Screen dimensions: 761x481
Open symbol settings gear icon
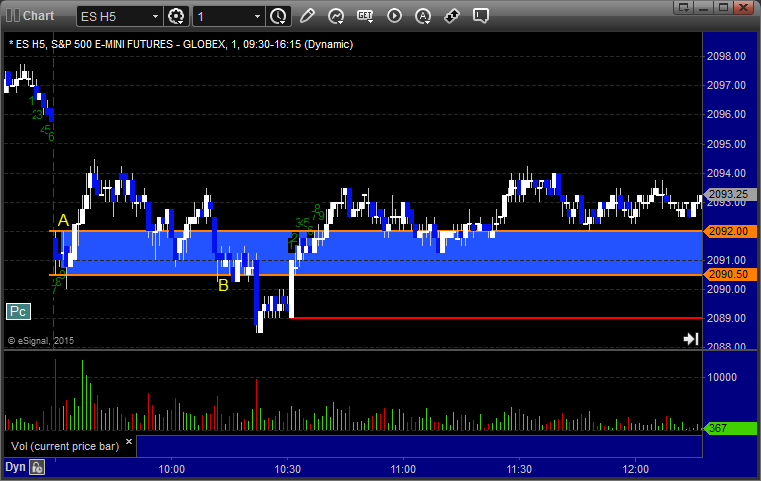click(x=176, y=16)
